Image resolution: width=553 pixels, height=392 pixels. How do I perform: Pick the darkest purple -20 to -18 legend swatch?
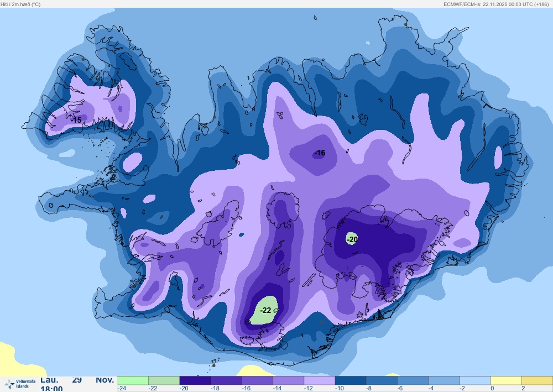click(x=195, y=380)
